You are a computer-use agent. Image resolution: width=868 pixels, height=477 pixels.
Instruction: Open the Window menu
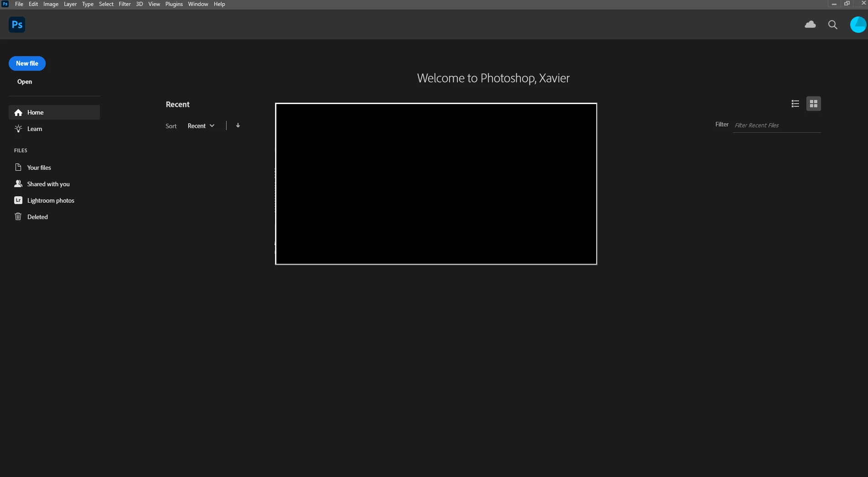point(198,4)
